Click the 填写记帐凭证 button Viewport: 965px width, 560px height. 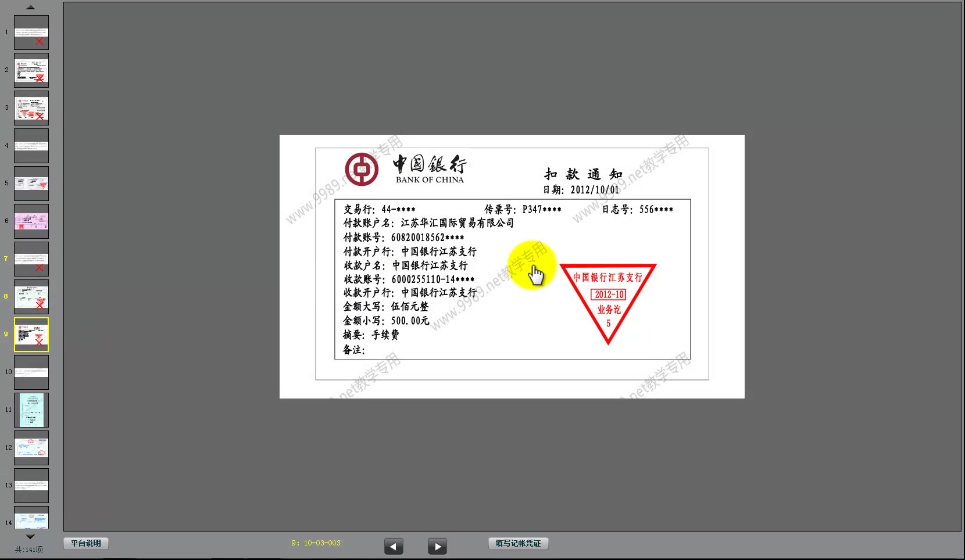(518, 544)
